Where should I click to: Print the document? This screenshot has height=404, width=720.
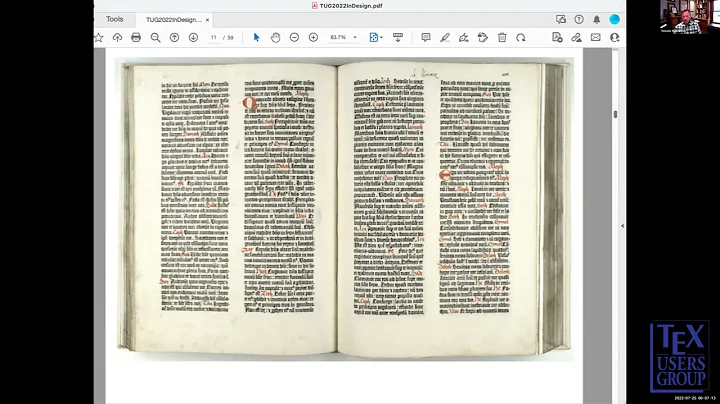click(136, 38)
